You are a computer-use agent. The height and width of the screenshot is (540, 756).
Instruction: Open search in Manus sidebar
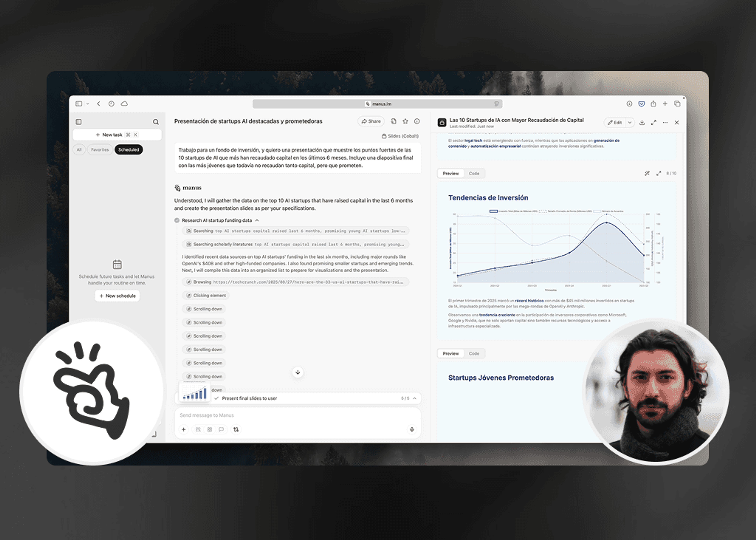click(x=156, y=122)
